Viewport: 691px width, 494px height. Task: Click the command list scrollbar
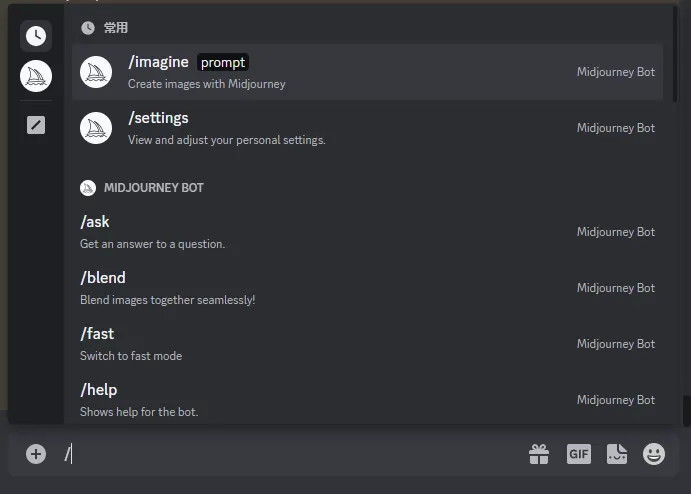coord(675,54)
